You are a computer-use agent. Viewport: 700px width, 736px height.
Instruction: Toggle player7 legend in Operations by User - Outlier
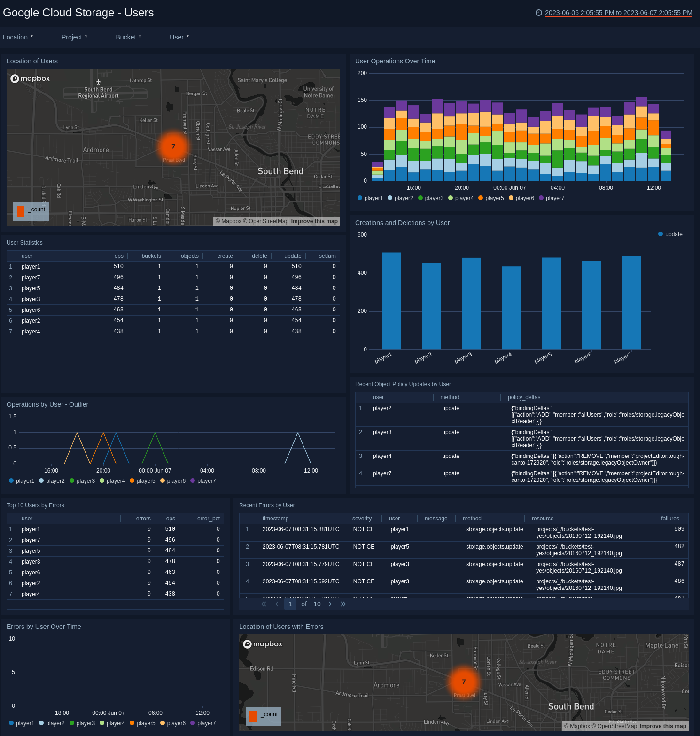(203, 481)
